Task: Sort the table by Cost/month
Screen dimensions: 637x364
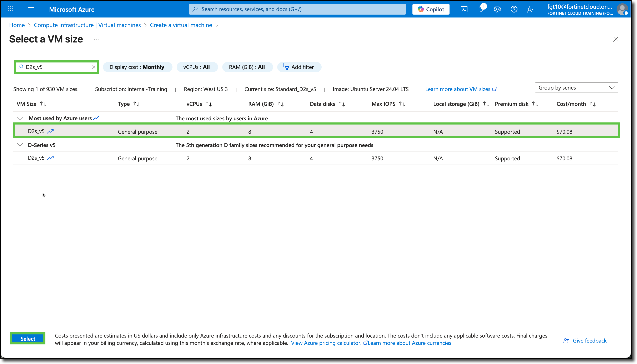Action: [x=576, y=104]
